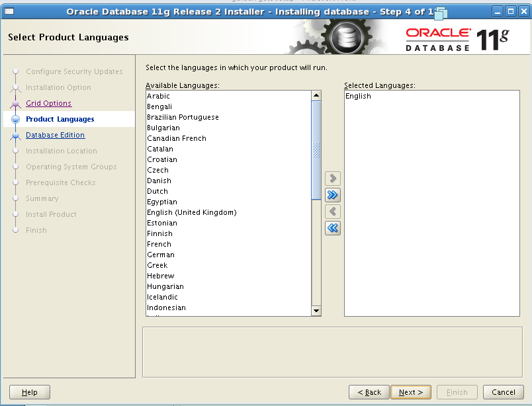Minimize the installer window
The width and height of the screenshot is (532, 406).
(x=498, y=11)
